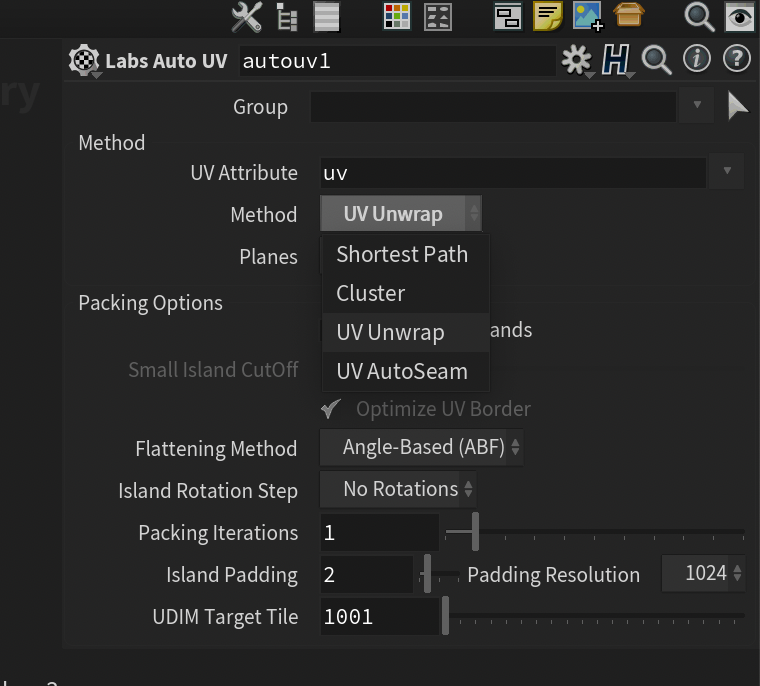
Task: Click the UDIM Target Tile label
Action: (225, 617)
